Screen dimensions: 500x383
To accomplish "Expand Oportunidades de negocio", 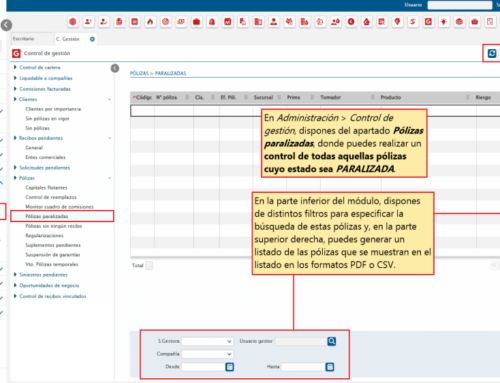I will 15,285.
